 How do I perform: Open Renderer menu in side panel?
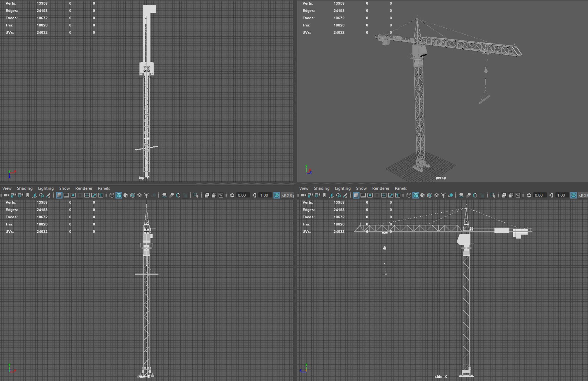click(x=380, y=188)
